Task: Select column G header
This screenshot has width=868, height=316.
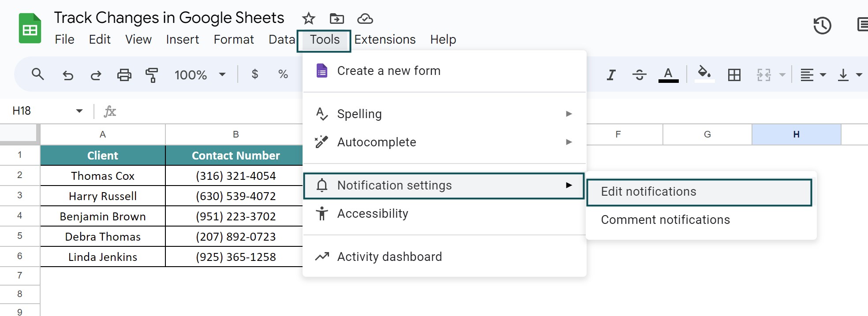Action: (707, 134)
